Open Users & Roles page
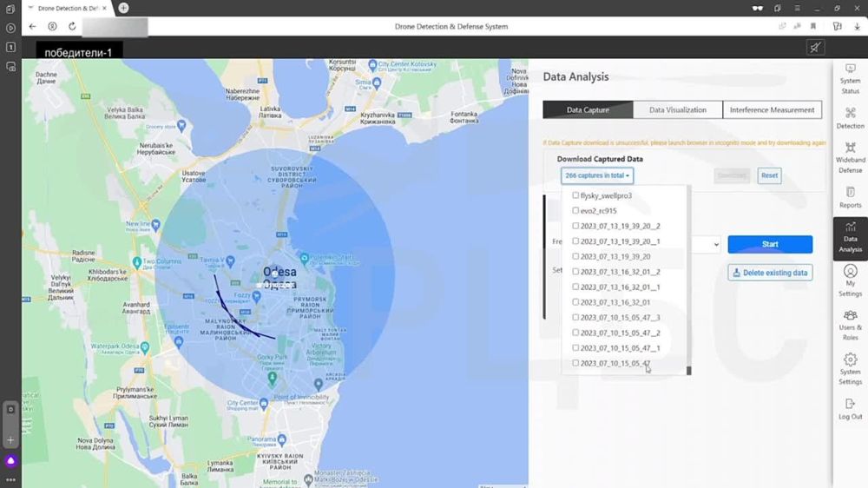This screenshot has height=488, width=868. point(850,325)
